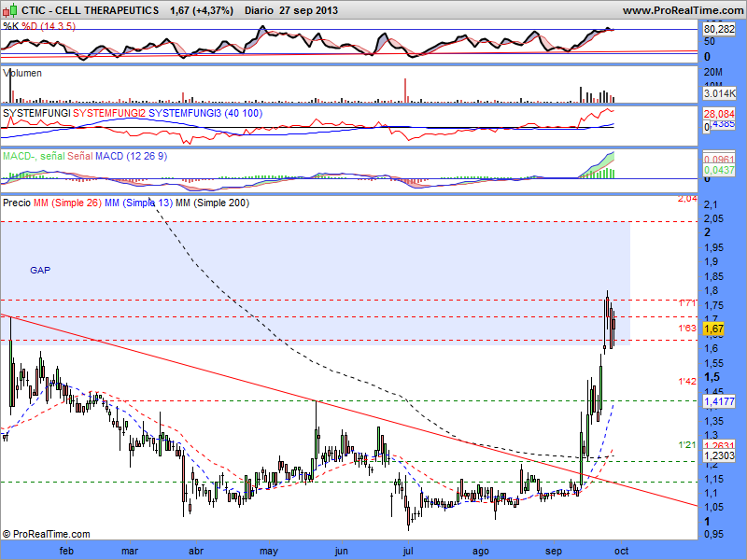The width and height of the screenshot is (747, 560).
Task: Select the 1'63 level label
Action: [x=687, y=329]
